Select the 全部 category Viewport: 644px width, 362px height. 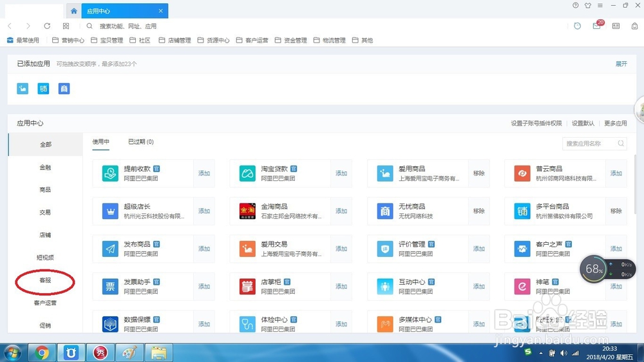[x=46, y=144]
